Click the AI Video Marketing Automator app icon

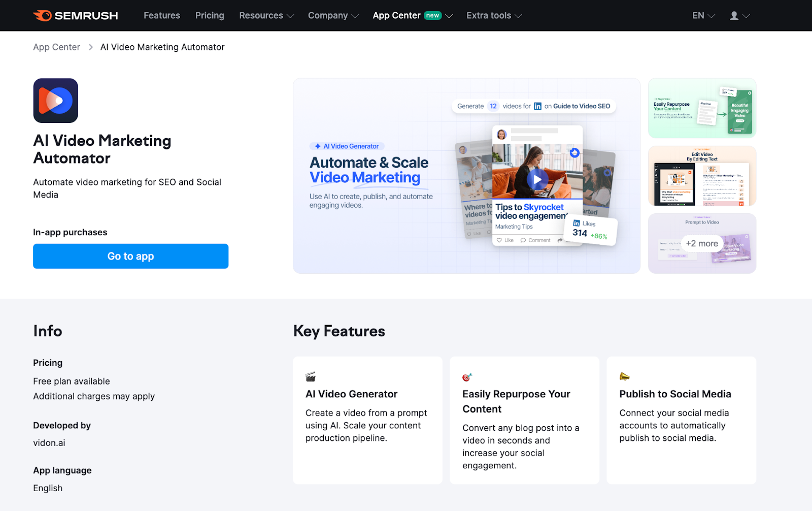click(55, 101)
